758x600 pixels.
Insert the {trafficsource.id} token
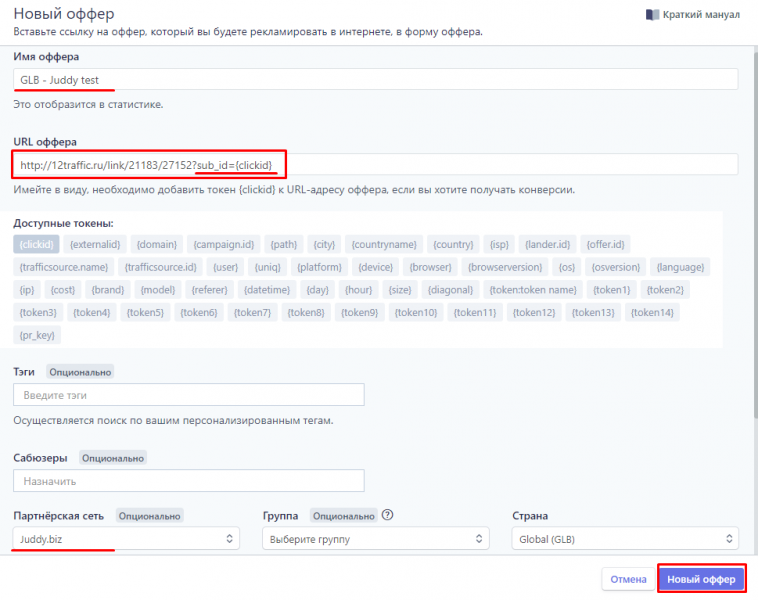click(160, 267)
